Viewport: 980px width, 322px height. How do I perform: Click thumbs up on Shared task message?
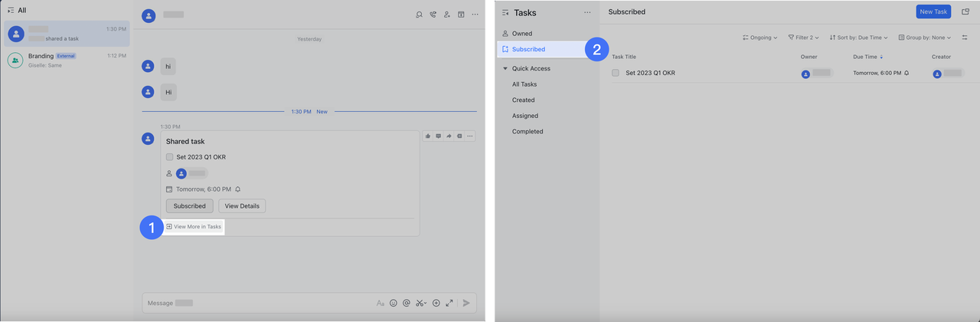(x=428, y=136)
